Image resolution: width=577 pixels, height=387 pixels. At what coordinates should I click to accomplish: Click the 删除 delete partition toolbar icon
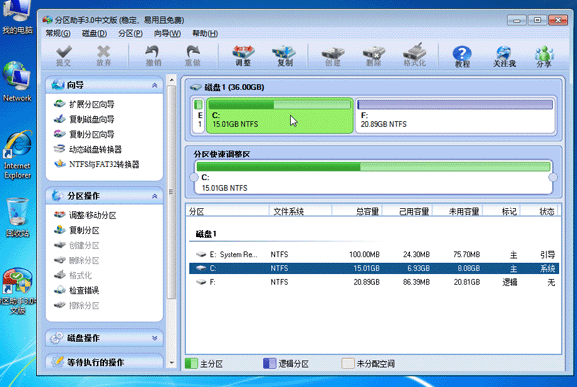click(374, 56)
